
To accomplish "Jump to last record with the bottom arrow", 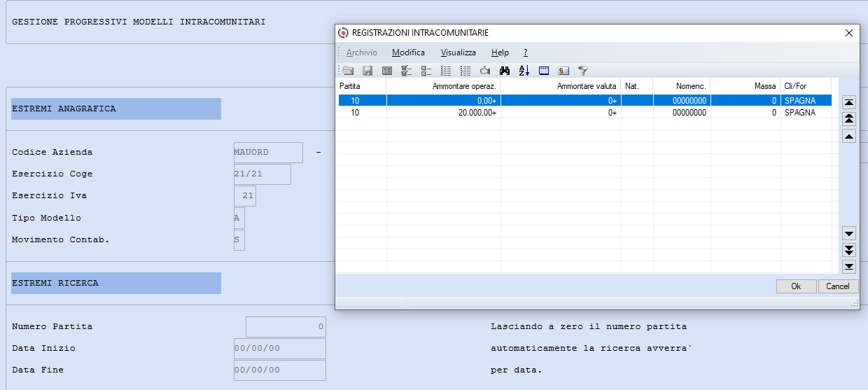I will 849,266.
